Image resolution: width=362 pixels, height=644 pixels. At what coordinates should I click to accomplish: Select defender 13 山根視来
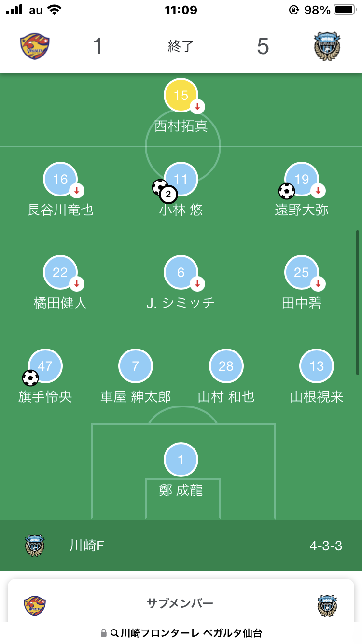click(317, 366)
